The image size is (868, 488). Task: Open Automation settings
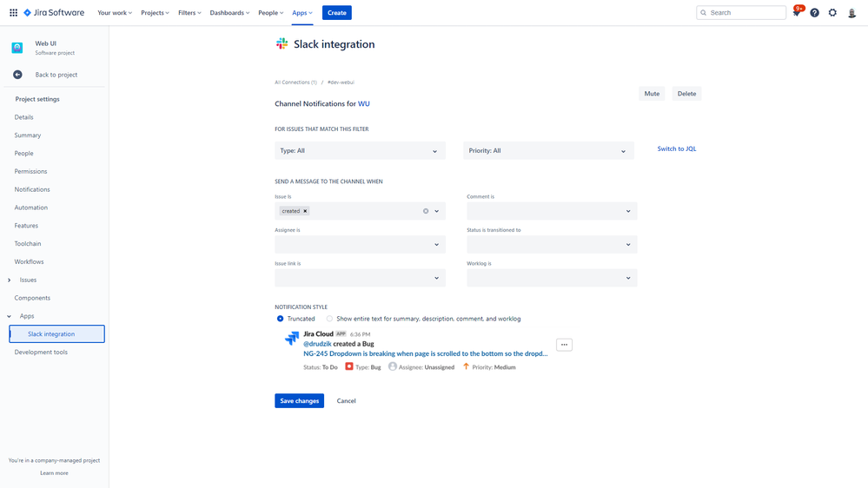pos(31,208)
